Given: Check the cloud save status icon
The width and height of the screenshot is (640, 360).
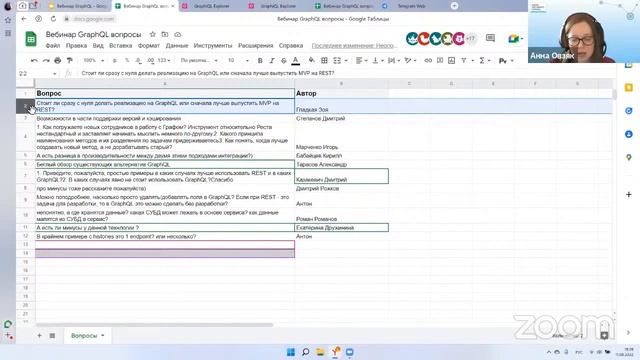Looking at the screenshot, I should [178, 34].
